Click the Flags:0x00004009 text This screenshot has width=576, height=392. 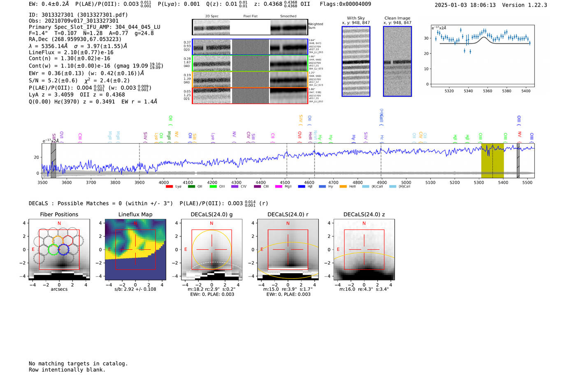click(x=345, y=4)
